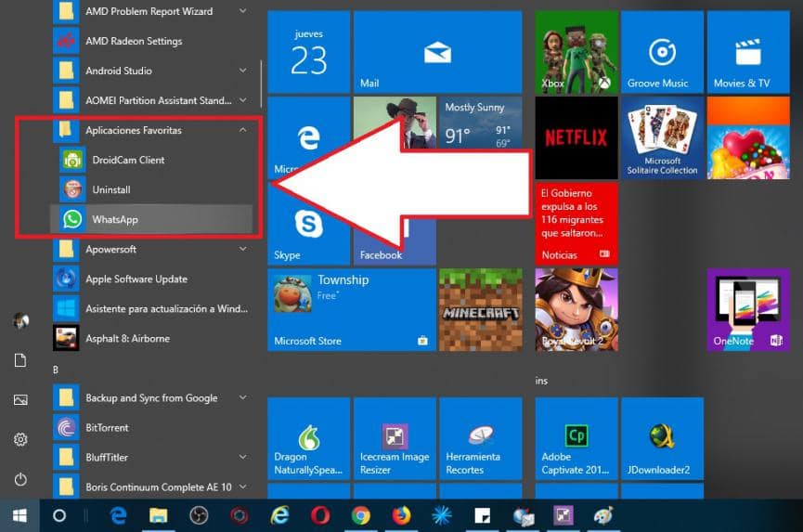Open Documents icon in Start sidebar

[20, 360]
